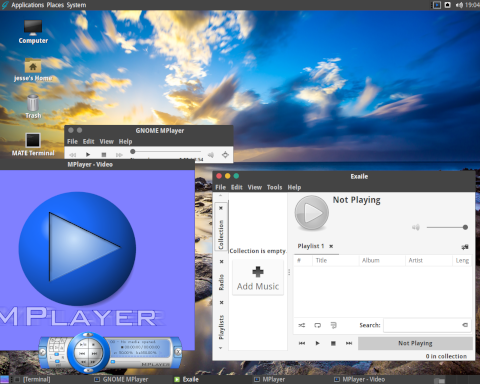Toggle shuffle mode in Exaile playlist
The image size is (480, 384).
click(302, 325)
